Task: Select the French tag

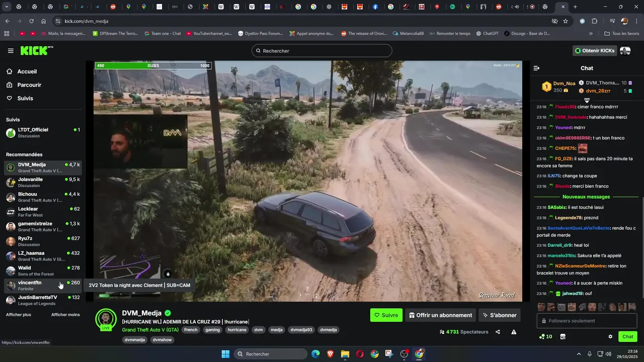Action: 191,330
